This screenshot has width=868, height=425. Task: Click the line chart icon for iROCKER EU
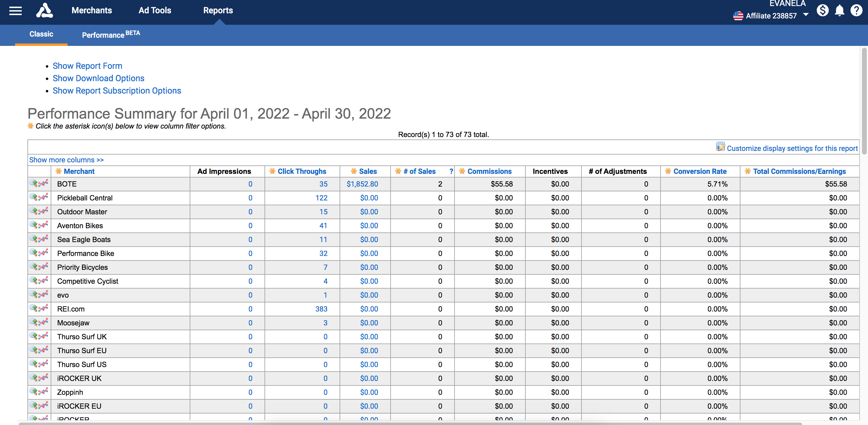coord(43,405)
